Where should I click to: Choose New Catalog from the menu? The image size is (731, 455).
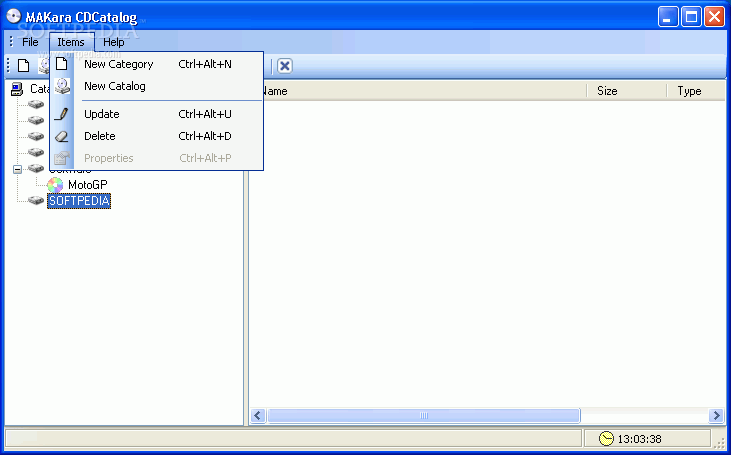(x=158, y=86)
